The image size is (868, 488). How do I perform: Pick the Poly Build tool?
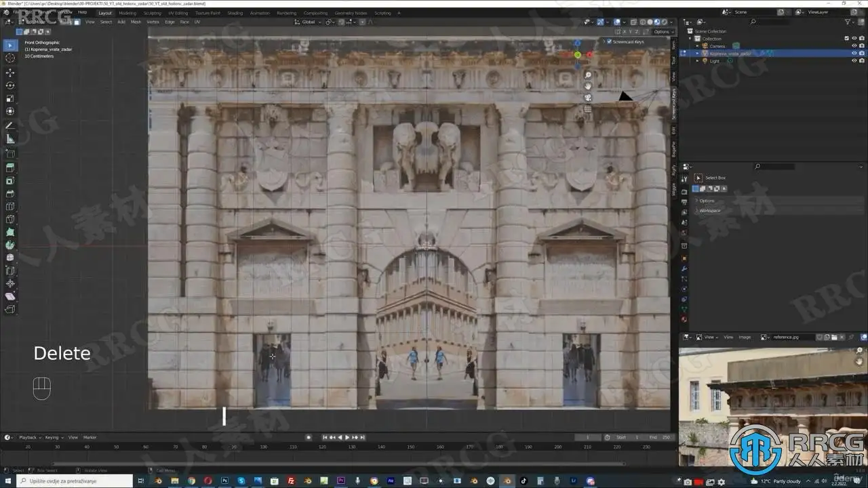(x=10, y=232)
